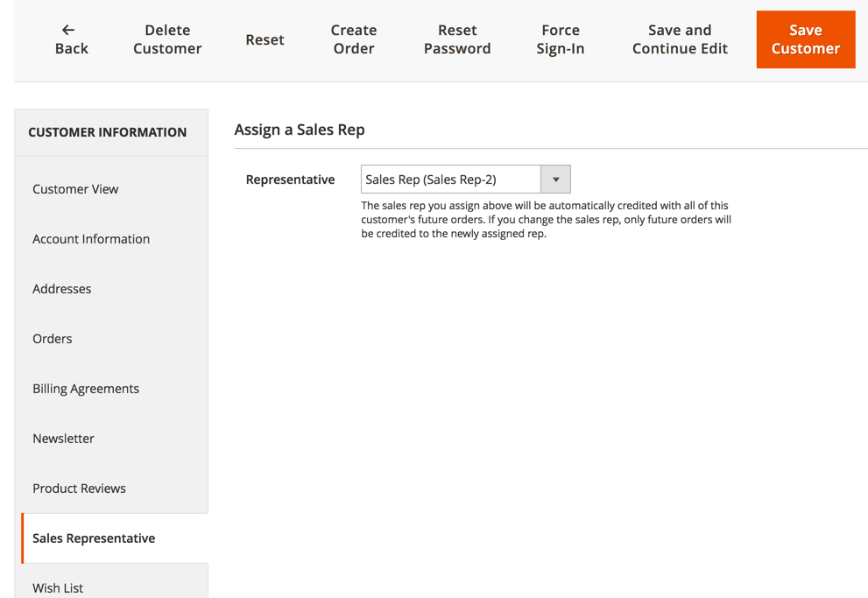Image resolution: width=868 pixels, height=598 pixels.
Task: Click the Customer Information sidebar header
Action: pos(107,132)
